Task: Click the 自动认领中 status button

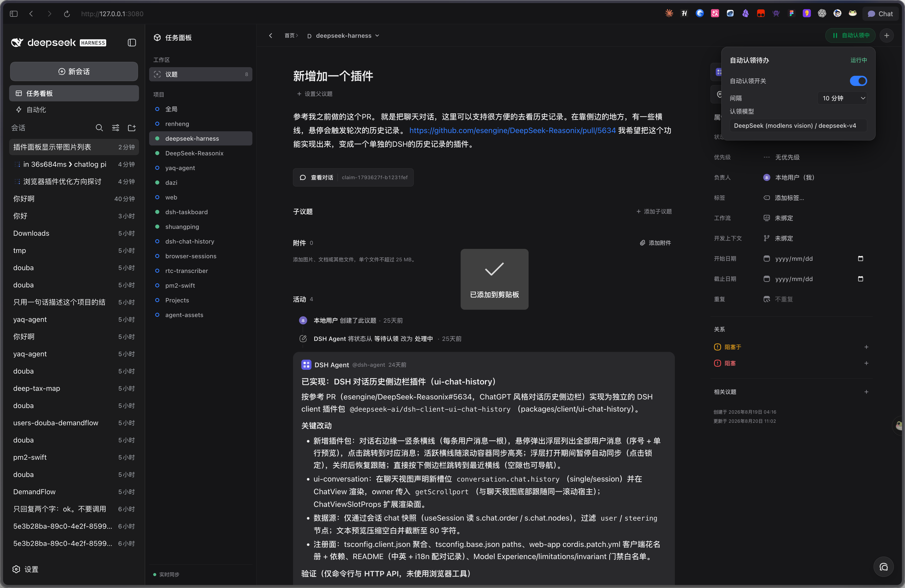Action: pos(851,35)
